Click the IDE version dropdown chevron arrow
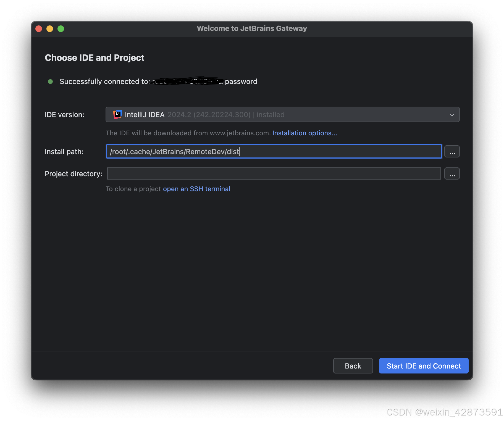504x421 pixels. click(452, 115)
